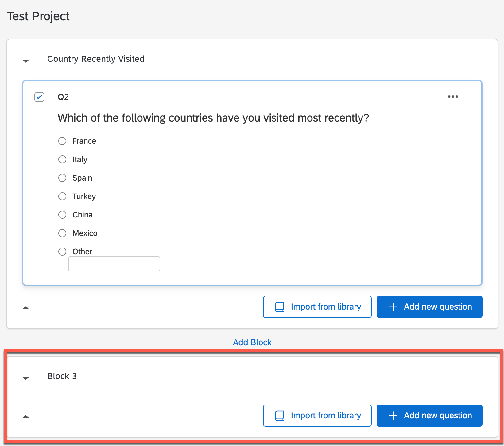Choose the Italy radio option
This screenshot has height=446, width=504.
click(x=62, y=159)
